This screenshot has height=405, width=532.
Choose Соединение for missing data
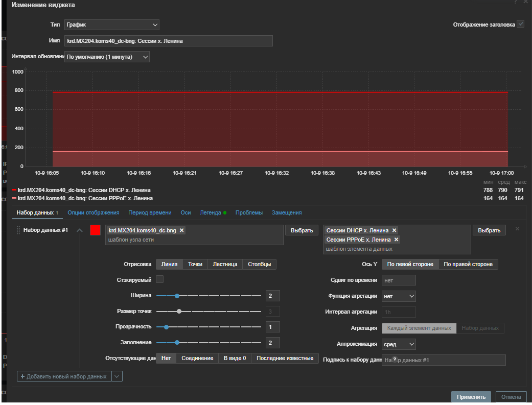click(x=197, y=358)
